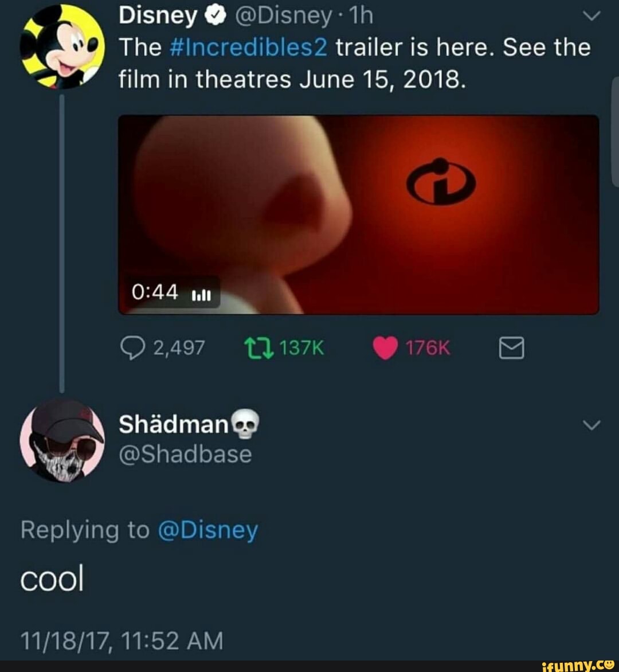Click the scrollbar on the right edge
This screenshot has width=619, height=672.
coord(615,132)
